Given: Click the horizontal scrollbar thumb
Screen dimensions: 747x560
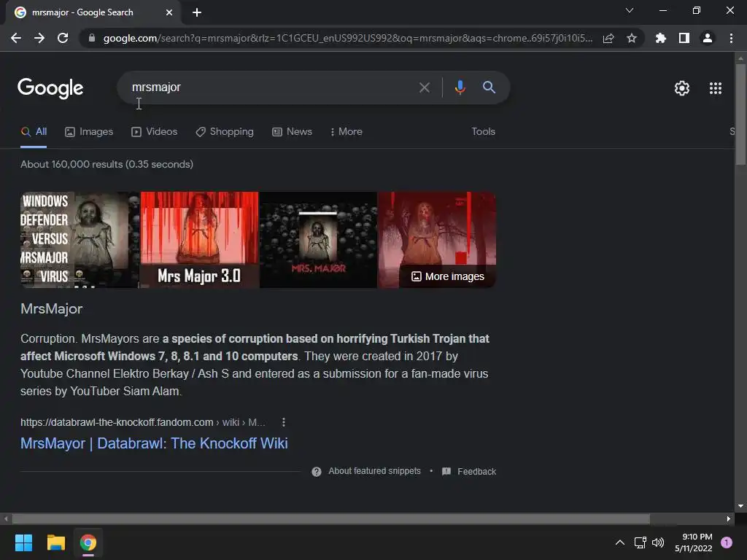Looking at the screenshot, I should (x=330, y=518).
